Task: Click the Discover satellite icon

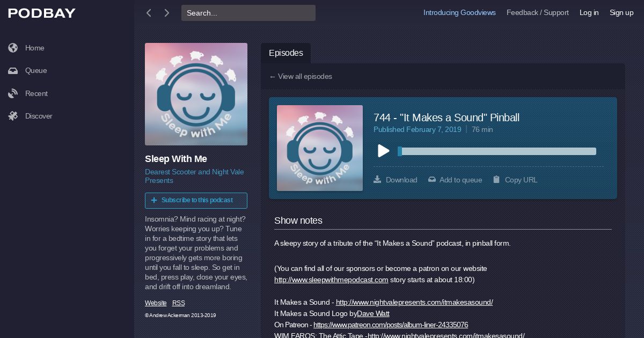Action: tap(13, 116)
